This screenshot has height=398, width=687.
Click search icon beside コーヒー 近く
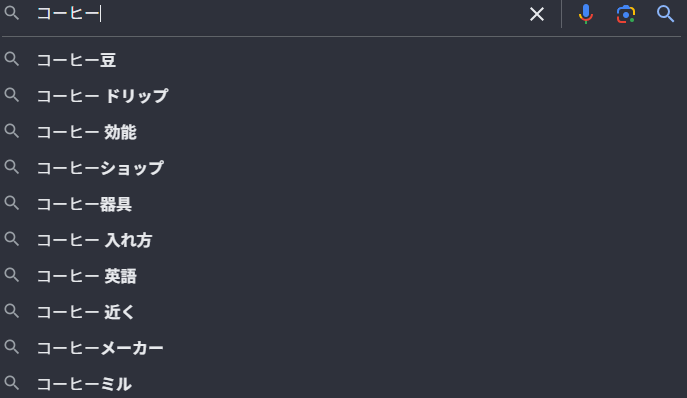(x=12, y=311)
